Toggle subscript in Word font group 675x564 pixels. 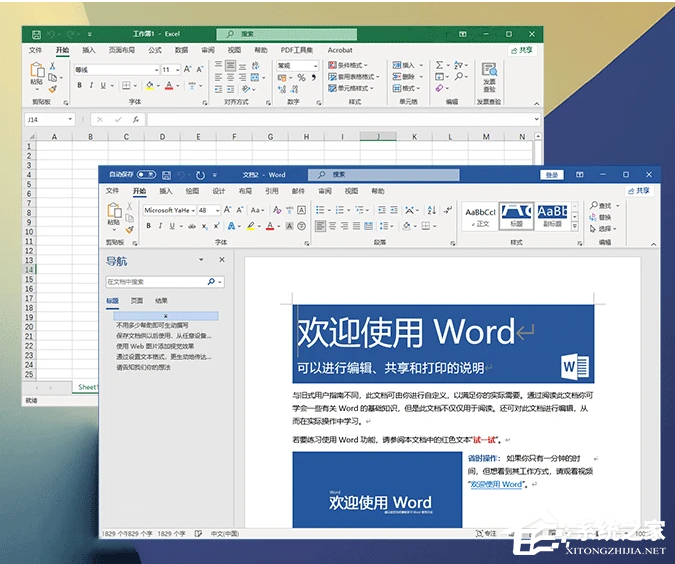204,226
